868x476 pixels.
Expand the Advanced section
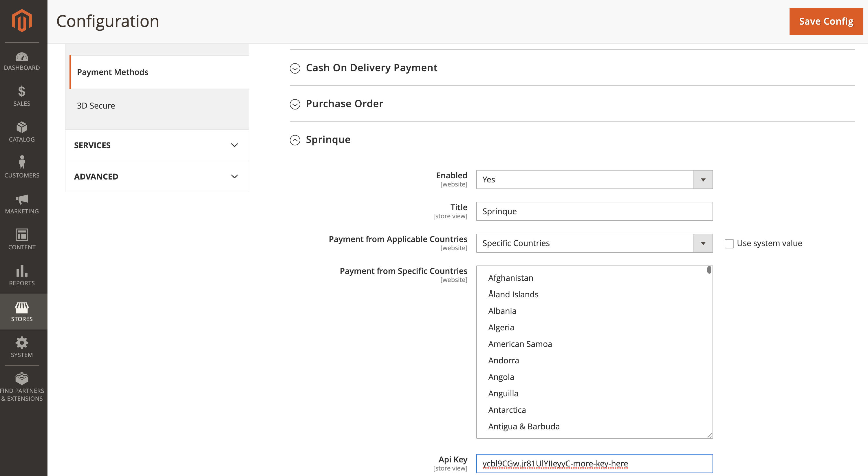tap(157, 177)
